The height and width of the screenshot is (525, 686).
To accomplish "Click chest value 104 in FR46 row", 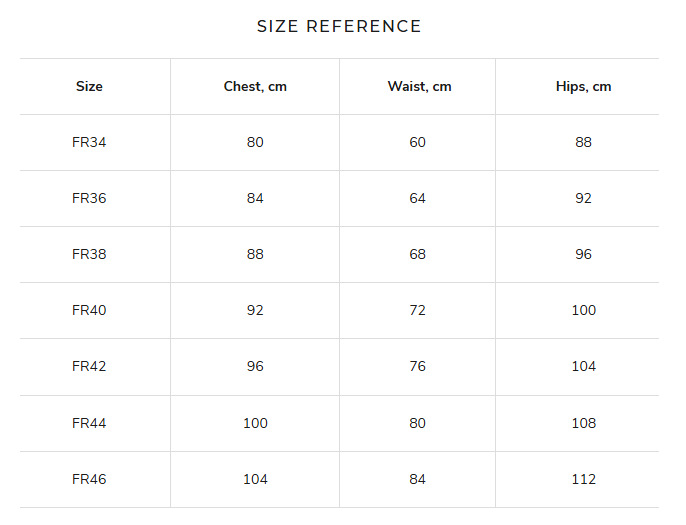I will [255, 479].
